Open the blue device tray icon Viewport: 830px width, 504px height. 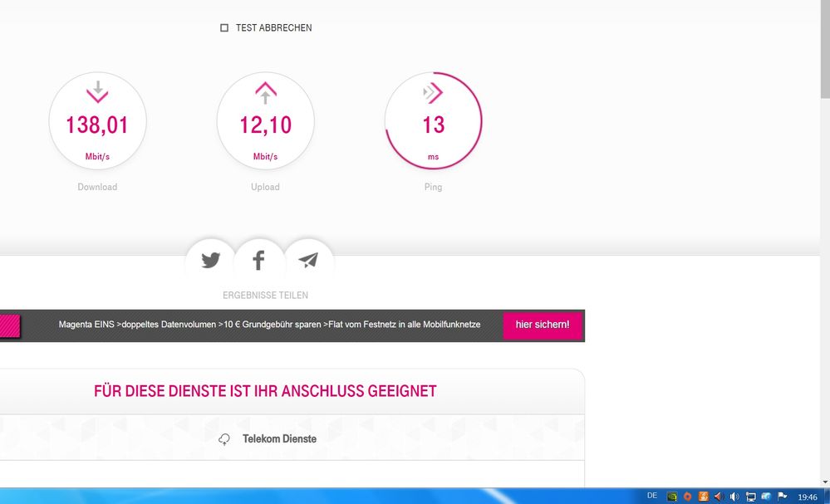tap(766, 497)
